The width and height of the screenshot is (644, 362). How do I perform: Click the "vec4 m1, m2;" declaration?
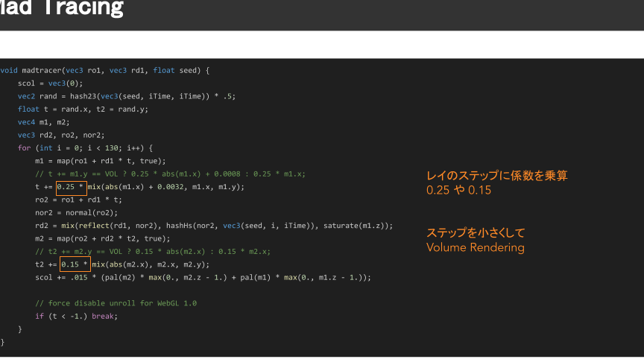(x=43, y=122)
